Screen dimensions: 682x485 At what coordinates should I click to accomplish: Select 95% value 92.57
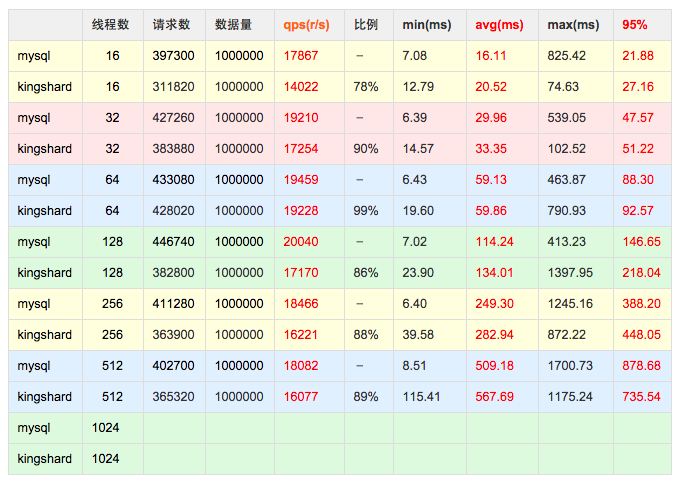click(638, 211)
